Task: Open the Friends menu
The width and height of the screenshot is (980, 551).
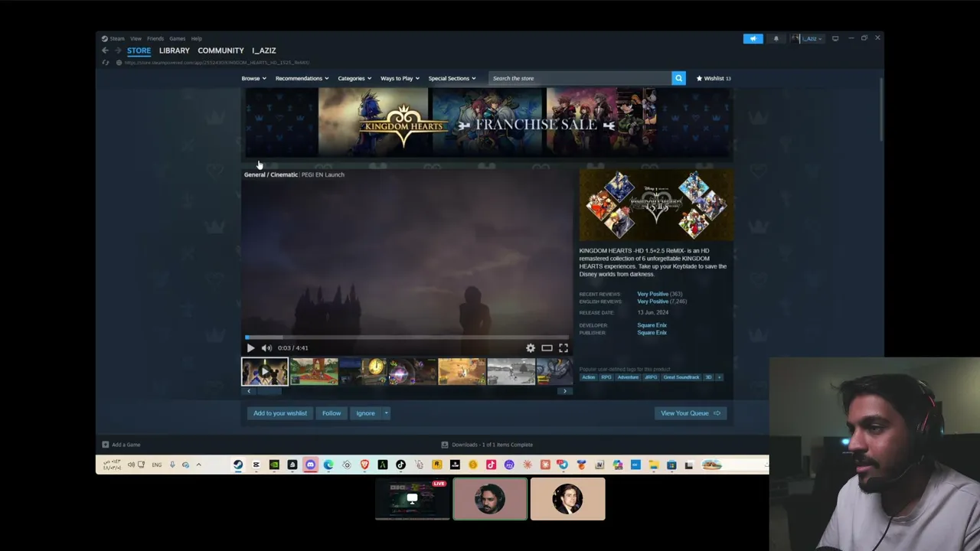Action: pyautogui.click(x=155, y=38)
